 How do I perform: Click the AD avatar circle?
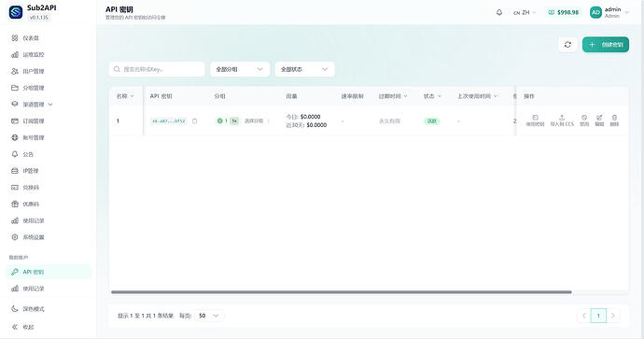point(595,12)
